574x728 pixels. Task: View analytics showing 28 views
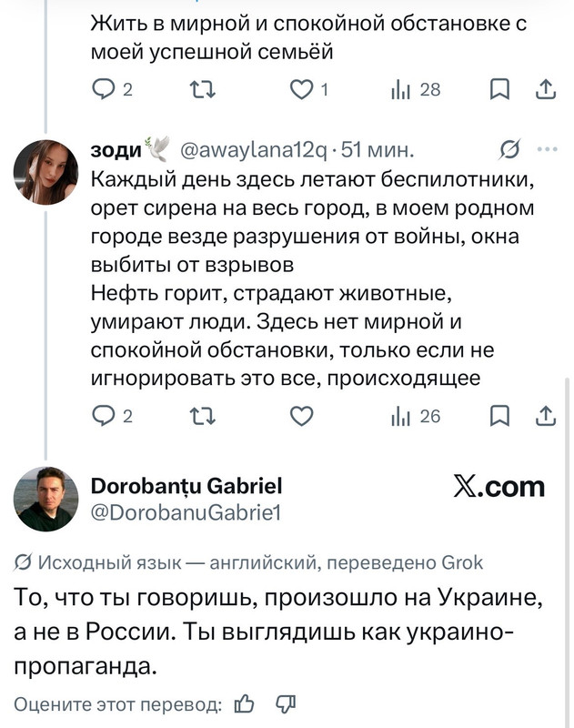click(416, 89)
